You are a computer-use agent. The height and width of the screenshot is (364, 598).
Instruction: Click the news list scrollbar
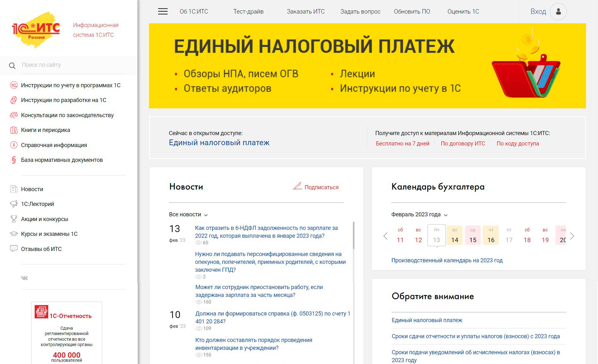[x=354, y=235]
